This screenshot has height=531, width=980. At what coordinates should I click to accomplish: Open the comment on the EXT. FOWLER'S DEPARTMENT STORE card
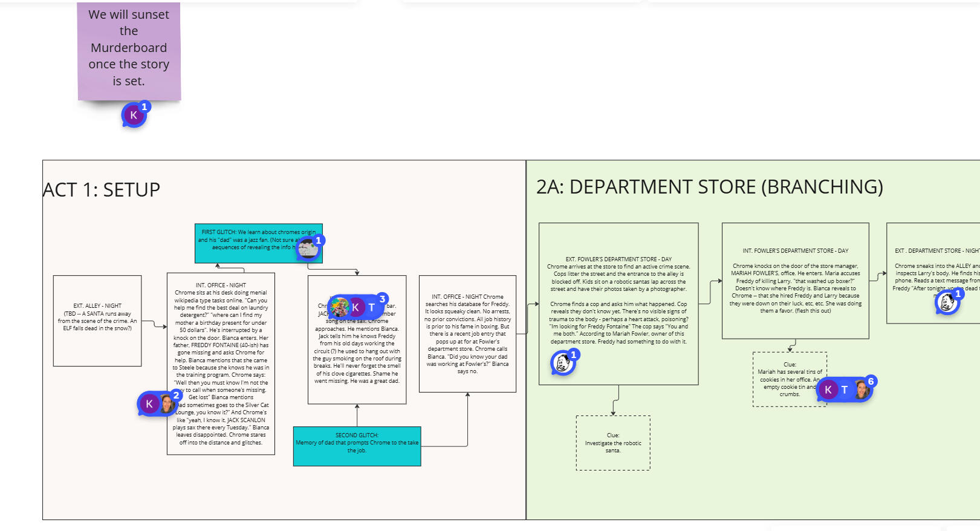[x=563, y=363]
